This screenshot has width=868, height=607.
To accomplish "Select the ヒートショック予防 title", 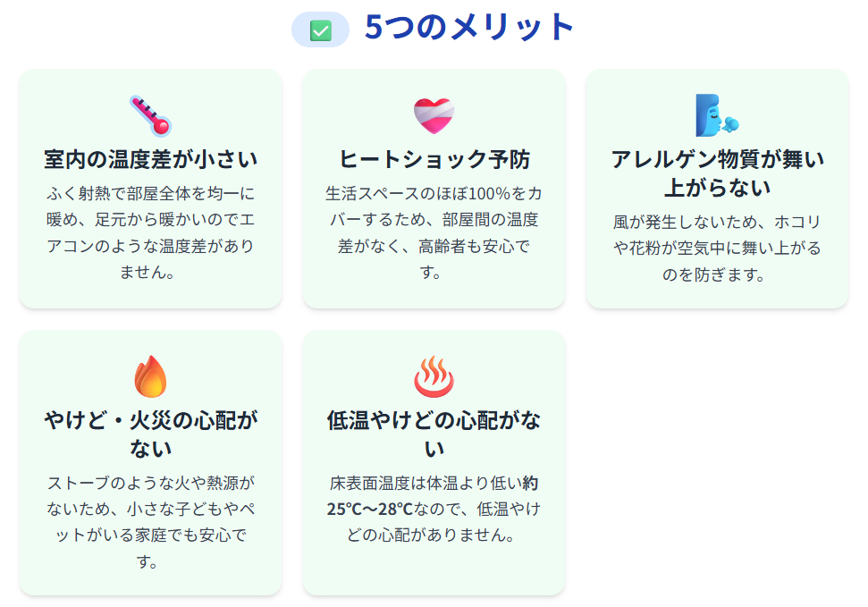I will pos(434,160).
